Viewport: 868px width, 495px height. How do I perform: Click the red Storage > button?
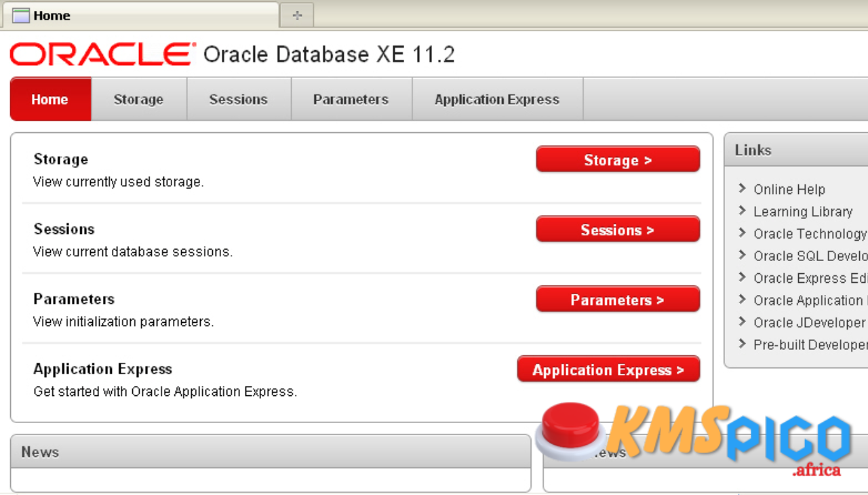click(618, 160)
